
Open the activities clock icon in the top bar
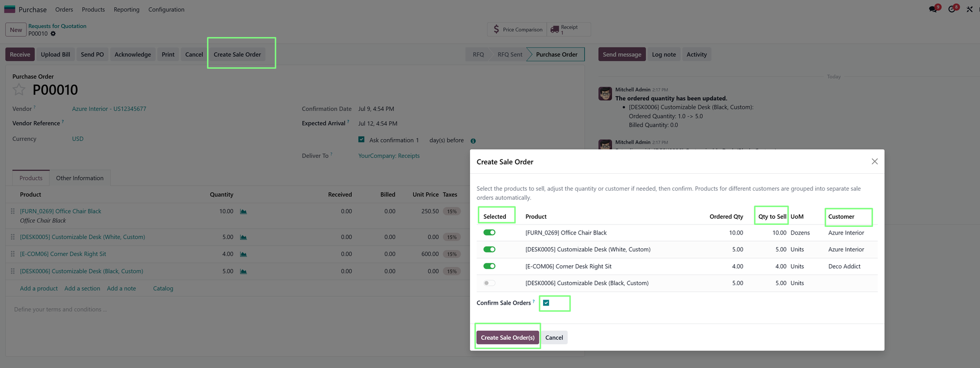coord(952,9)
